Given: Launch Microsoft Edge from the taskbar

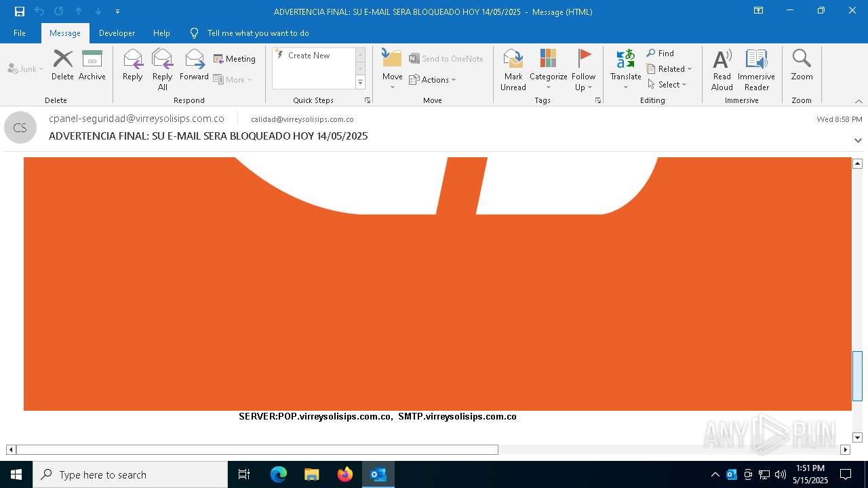Looking at the screenshot, I should tap(279, 474).
